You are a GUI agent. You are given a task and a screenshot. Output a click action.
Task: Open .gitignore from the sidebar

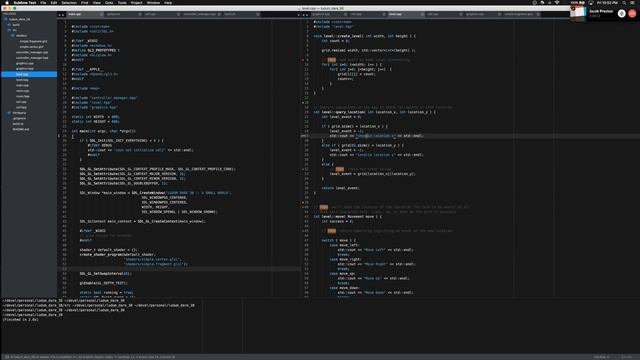point(19,118)
